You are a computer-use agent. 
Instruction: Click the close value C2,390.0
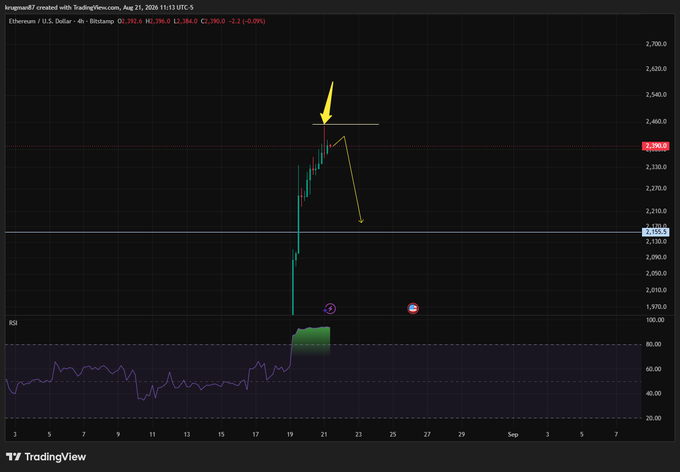(x=213, y=21)
